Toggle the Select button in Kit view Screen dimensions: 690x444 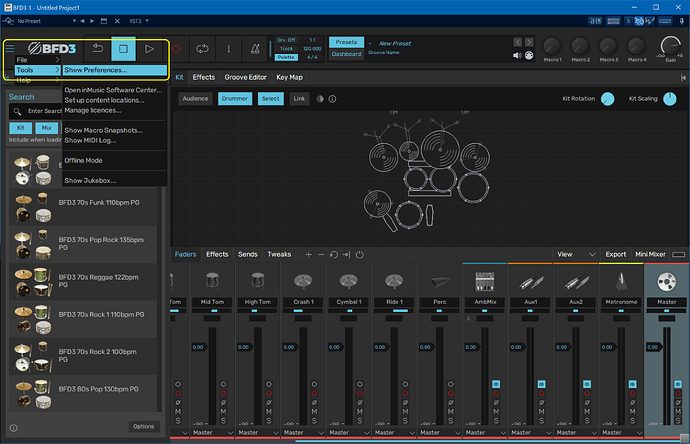click(x=271, y=99)
